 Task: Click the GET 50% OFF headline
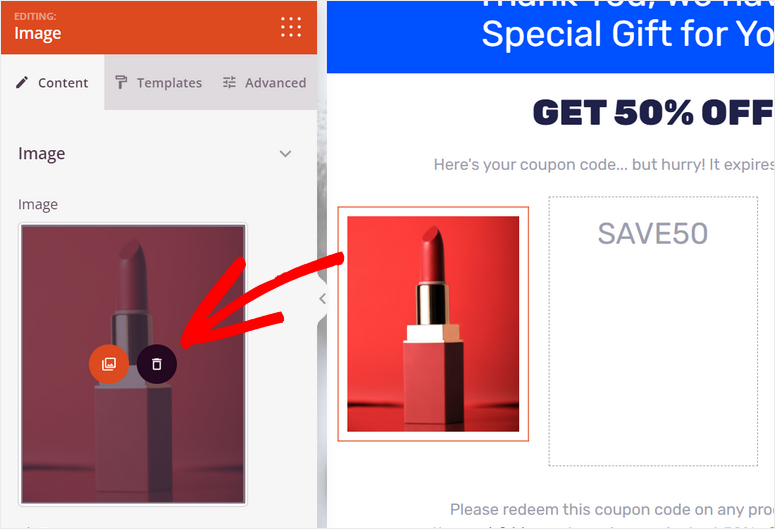tap(653, 112)
